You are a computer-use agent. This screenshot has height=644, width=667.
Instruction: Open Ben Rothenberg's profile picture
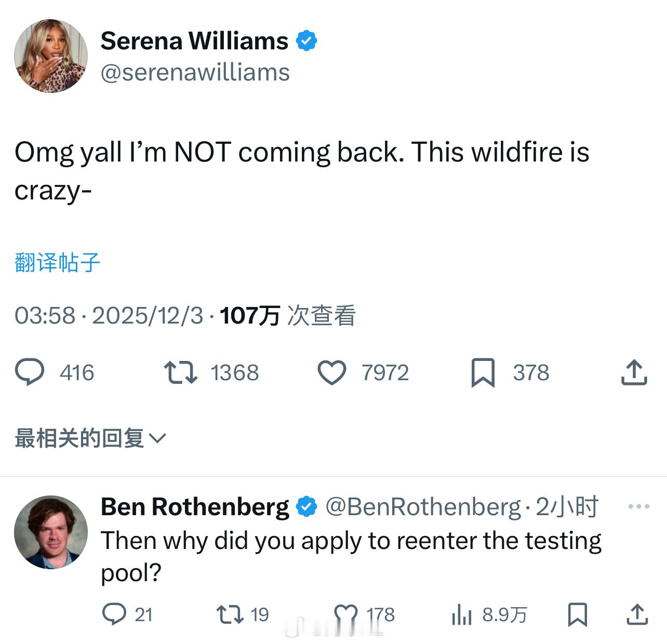[x=50, y=532]
